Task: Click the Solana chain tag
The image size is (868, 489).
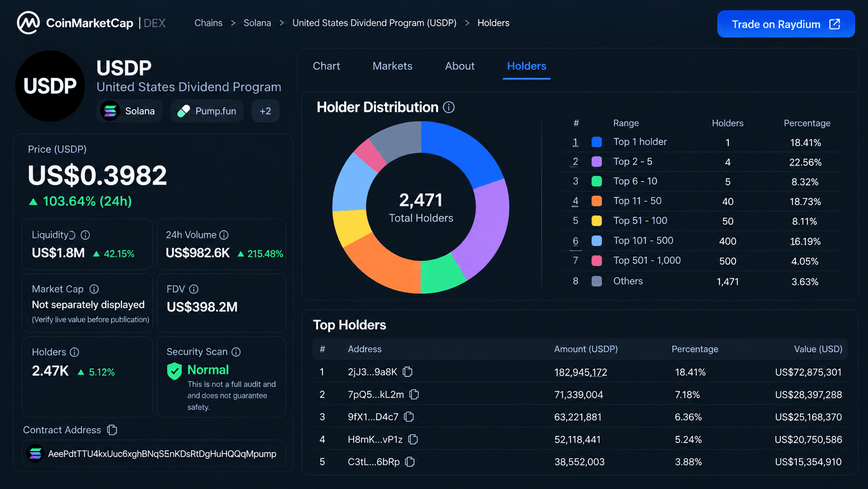Action: pyautogui.click(x=129, y=111)
